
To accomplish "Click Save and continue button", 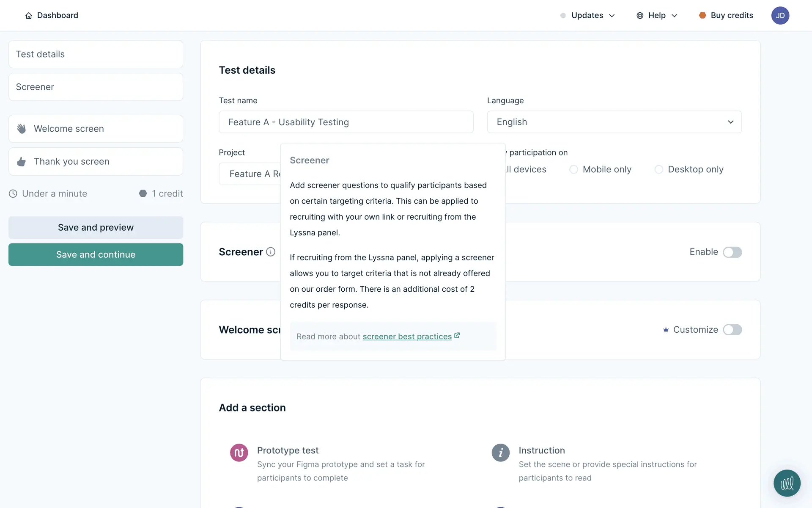I will point(96,254).
